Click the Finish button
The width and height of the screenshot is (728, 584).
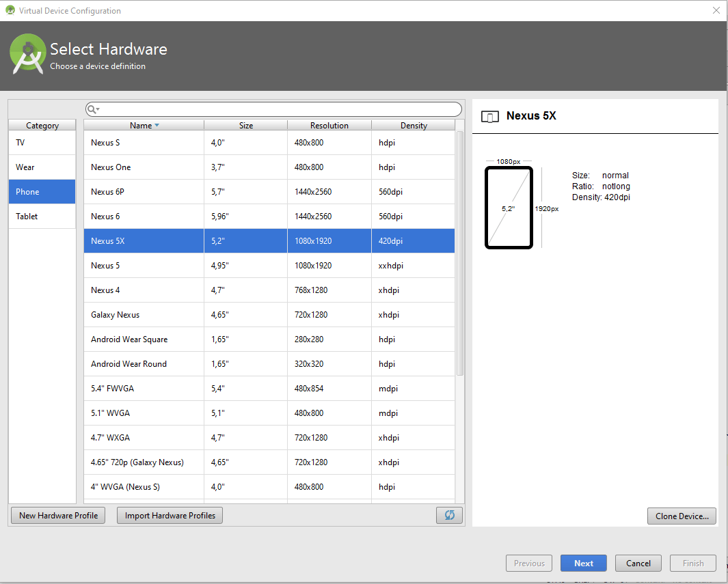point(693,563)
